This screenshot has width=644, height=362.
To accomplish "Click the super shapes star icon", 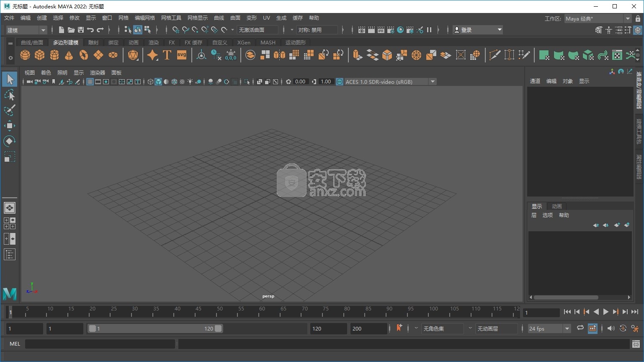I will click(152, 55).
